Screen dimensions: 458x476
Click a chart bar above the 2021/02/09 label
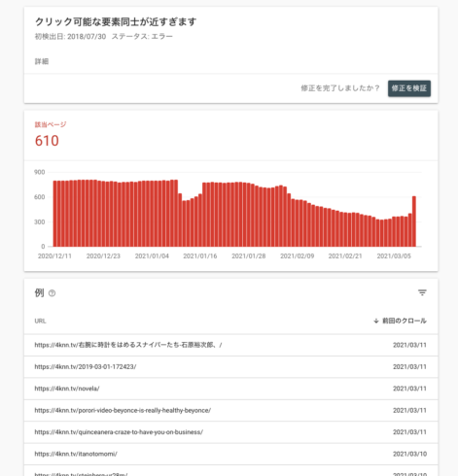click(297, 223)
